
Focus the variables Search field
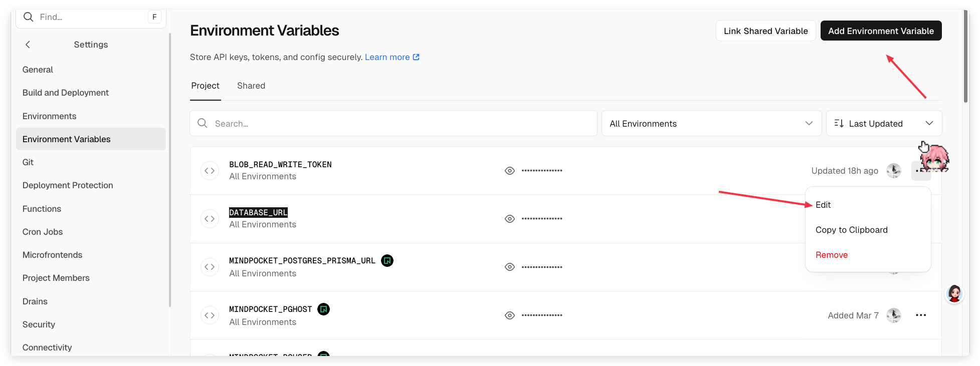394,124
